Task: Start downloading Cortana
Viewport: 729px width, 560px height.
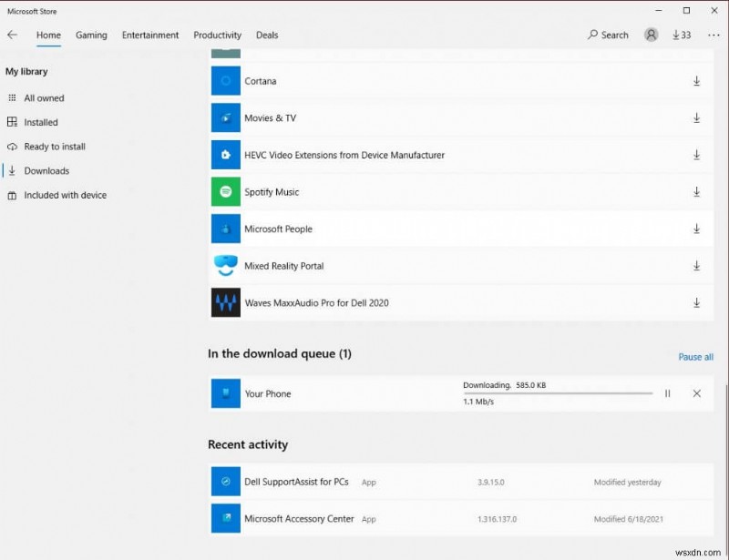Action: [x=697, y=81]
